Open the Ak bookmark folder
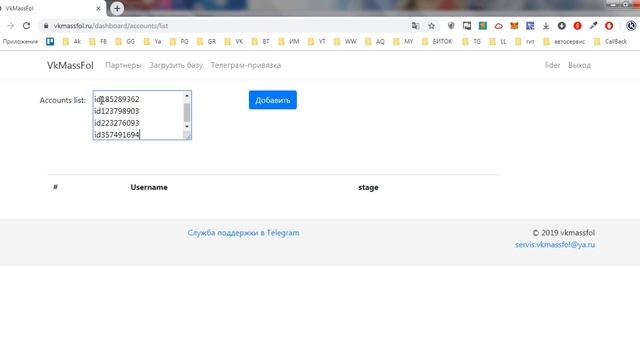 tap(72, 41)
